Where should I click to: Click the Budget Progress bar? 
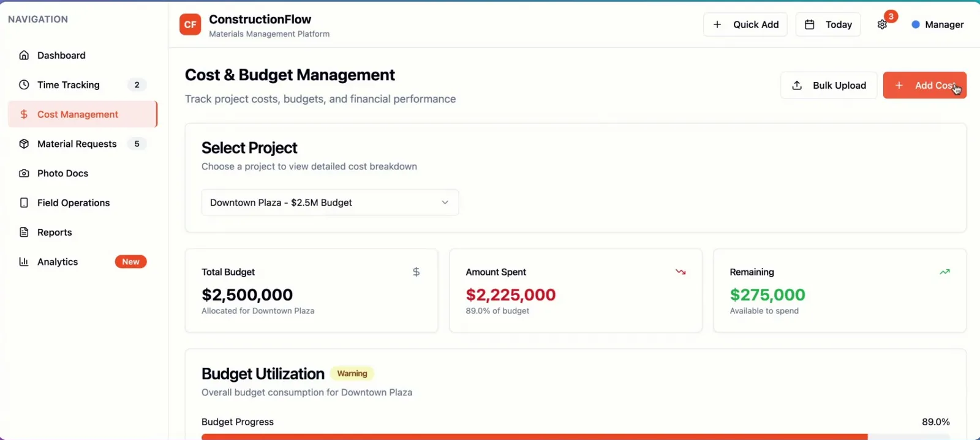pos(576,437)
